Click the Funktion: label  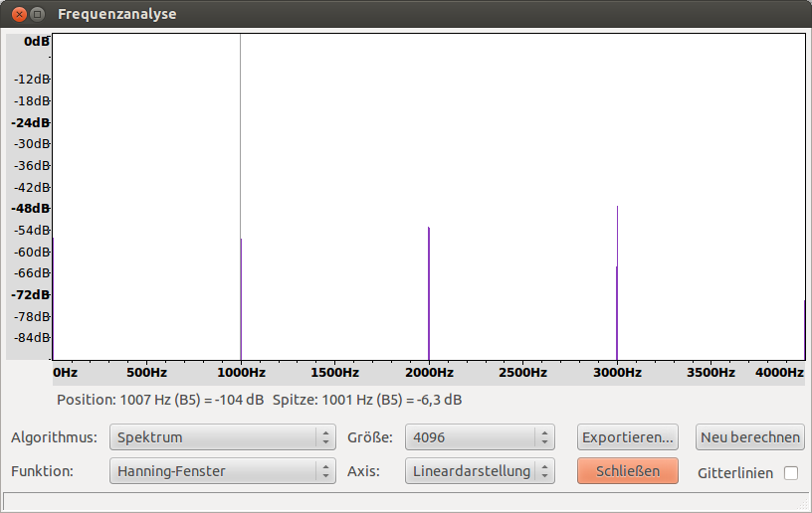pos(43,471)
